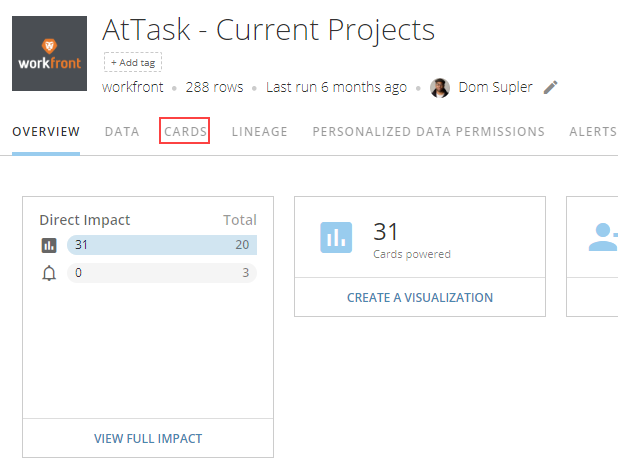Click the Dom Supler owner name

pyautogui.click(x=494, y=88)
